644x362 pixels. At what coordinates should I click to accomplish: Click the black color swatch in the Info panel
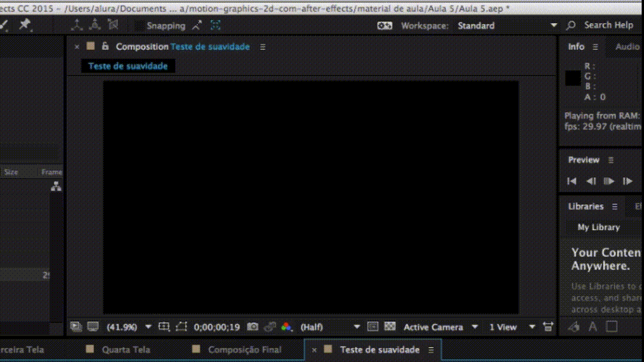point(573,78)
